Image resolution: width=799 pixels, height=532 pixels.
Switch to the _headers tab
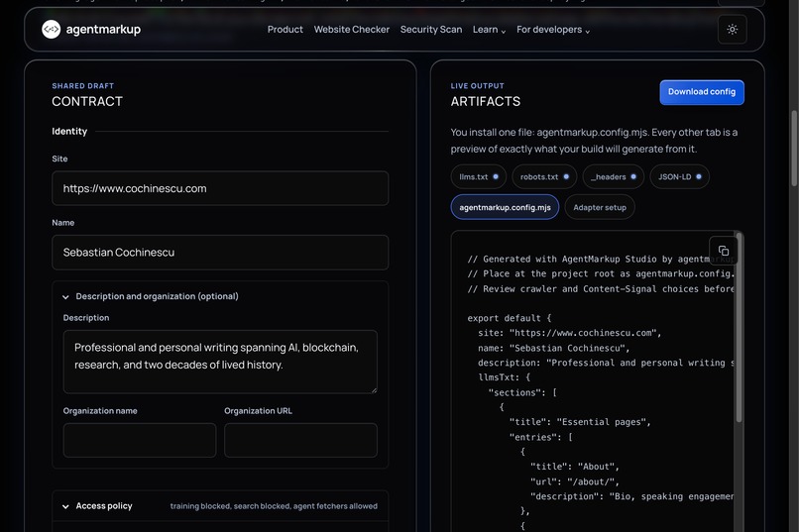[613, 176]
